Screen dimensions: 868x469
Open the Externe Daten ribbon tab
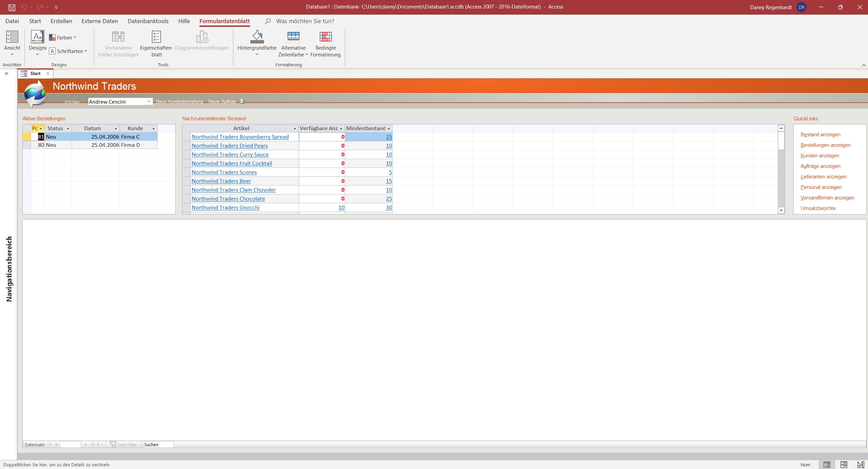[100, 21]
